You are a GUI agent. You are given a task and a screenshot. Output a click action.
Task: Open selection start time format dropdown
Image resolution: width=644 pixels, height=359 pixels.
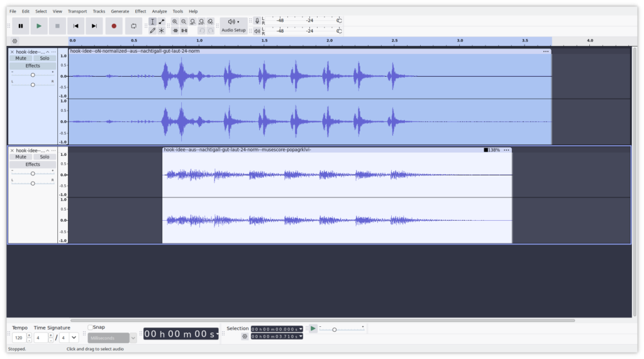coord(301,329)
